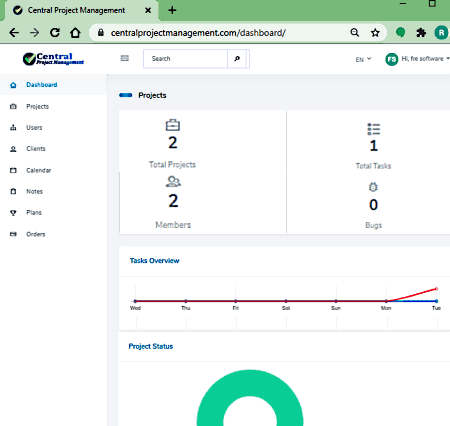Click the Tue red data point
Viewport: 450px width, 426px height.
click(436, 289)
